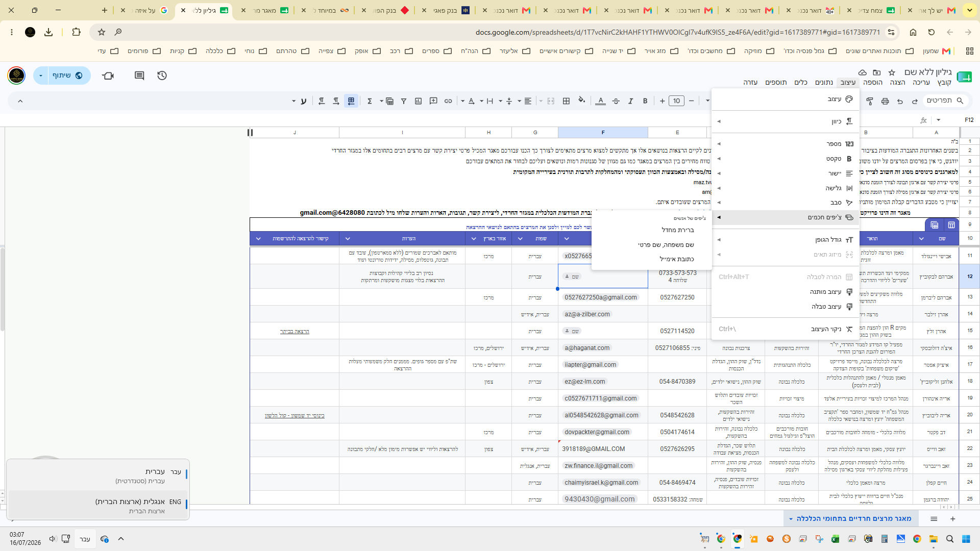Choose שם משפחה, שם פרטי option

point(652,245)
